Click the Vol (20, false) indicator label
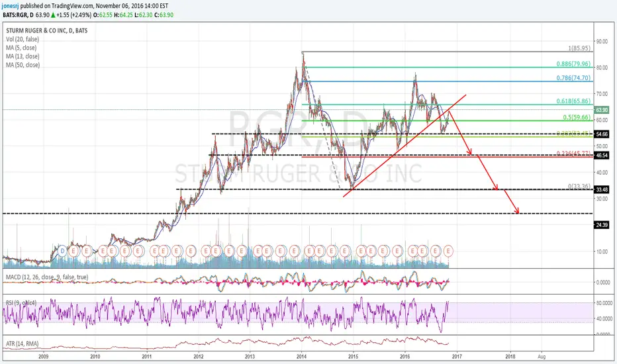Viewport: 617px width, 364px height. (23, 39)
